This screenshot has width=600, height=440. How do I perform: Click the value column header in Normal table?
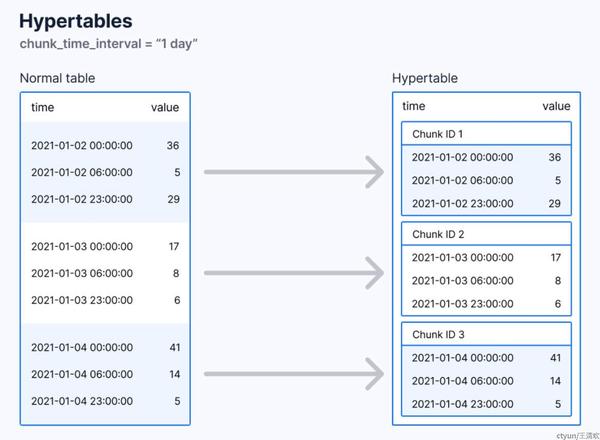point(165,107)
